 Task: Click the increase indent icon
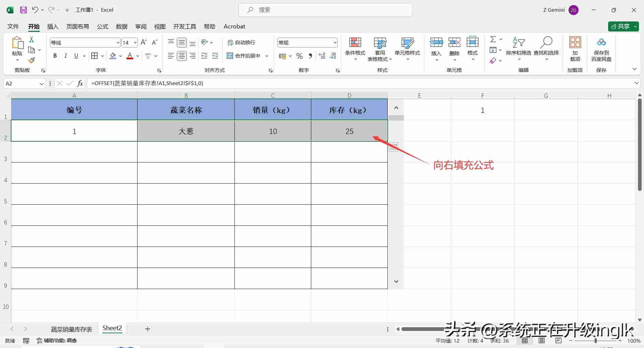[215, 56]
